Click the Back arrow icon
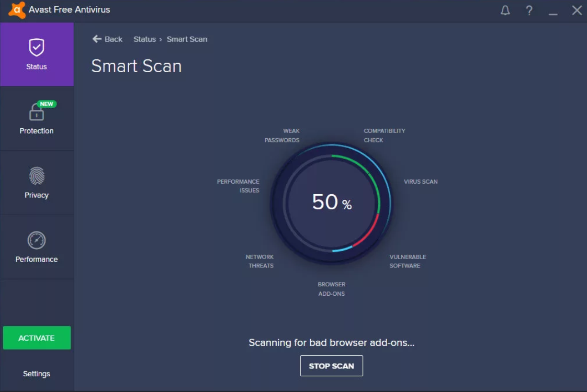The height and width of the screenshot is (392, 587). [x=97, y=39]
